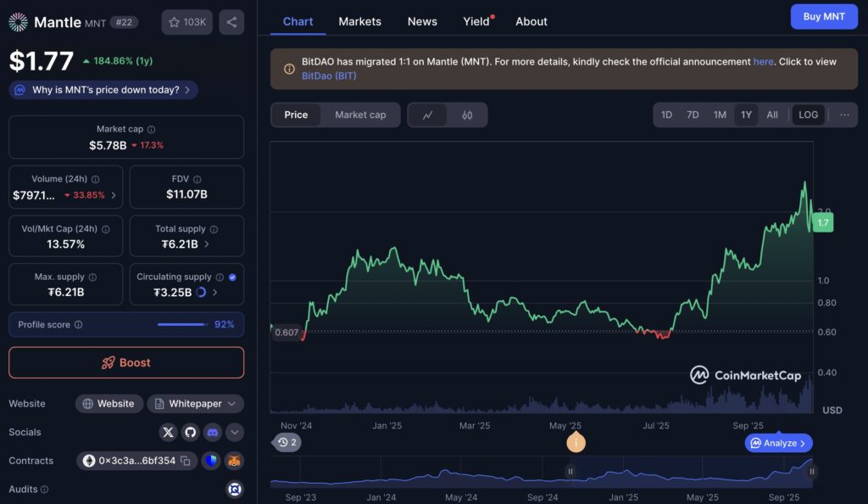Click the chart history events badge '2'
Image resolution: width=868 pixels, height=504 pixels.
pos(287,442)
